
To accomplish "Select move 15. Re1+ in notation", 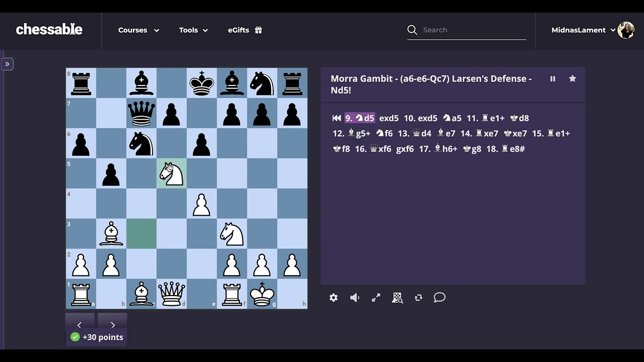I will tap(551, 133).
